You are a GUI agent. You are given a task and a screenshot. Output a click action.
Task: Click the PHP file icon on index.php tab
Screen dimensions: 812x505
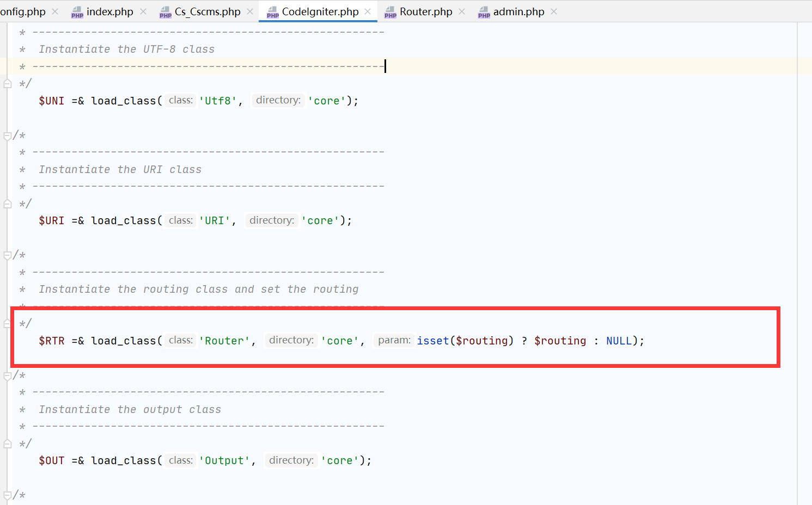pos(77,12)
